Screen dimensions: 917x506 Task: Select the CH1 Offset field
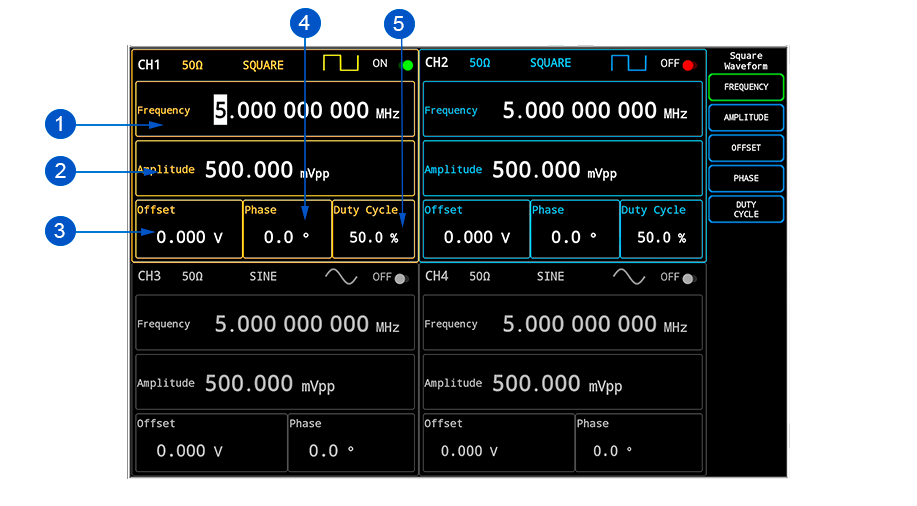[189, 229]
